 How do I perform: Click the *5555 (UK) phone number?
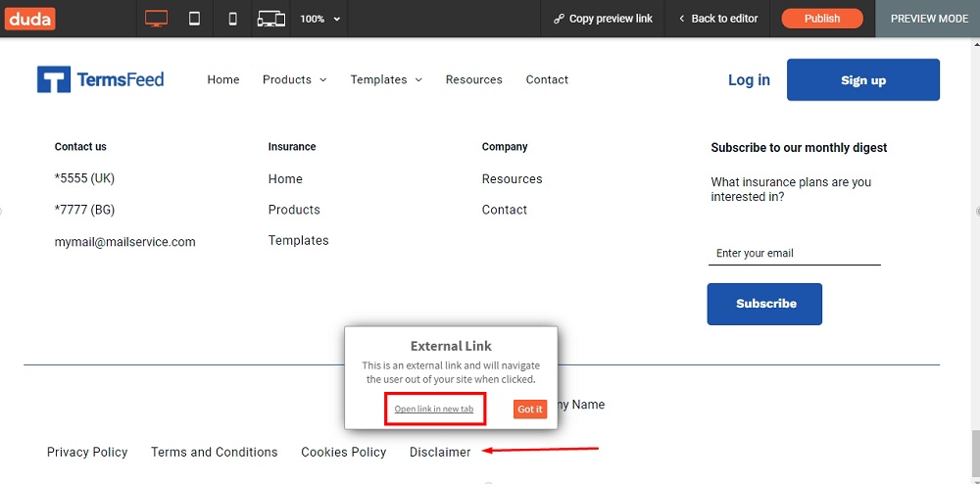[84, 178]
